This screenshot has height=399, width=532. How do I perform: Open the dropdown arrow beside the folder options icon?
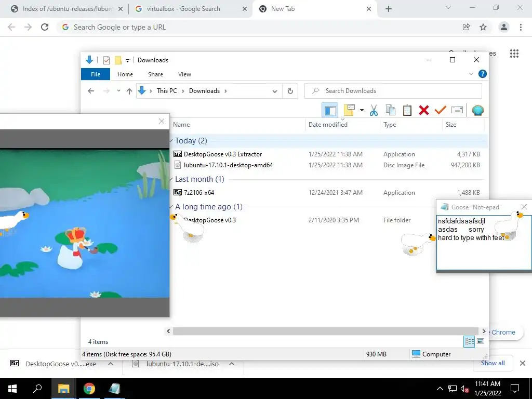tap(362, 110)
